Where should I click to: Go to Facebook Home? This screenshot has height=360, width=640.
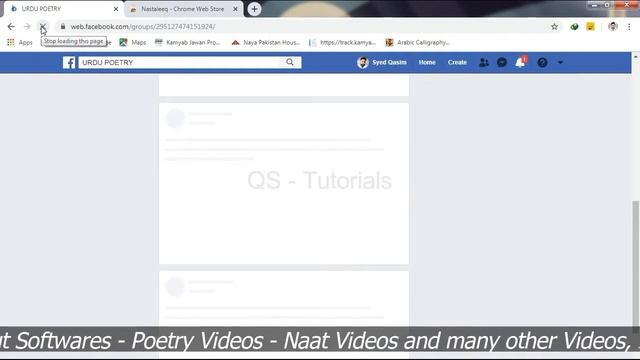click(427, 62)
